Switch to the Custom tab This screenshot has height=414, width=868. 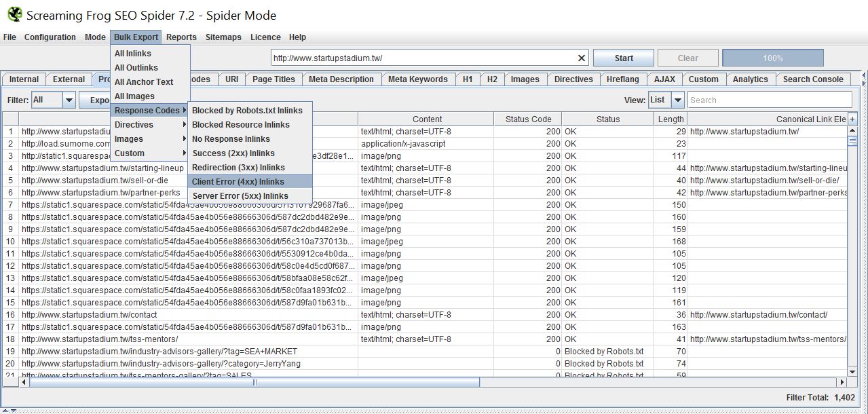[x=704, y=79]
